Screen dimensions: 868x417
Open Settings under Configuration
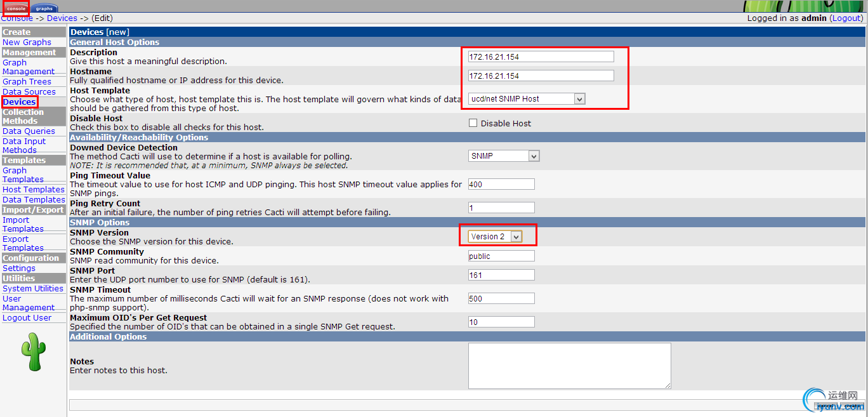19,268
